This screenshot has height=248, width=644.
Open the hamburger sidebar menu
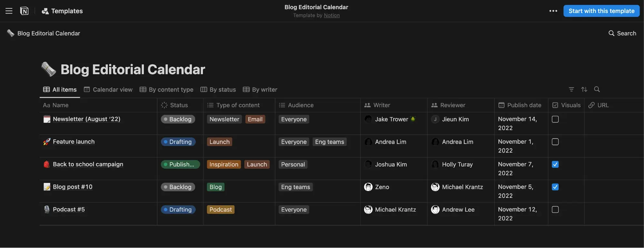9,11
